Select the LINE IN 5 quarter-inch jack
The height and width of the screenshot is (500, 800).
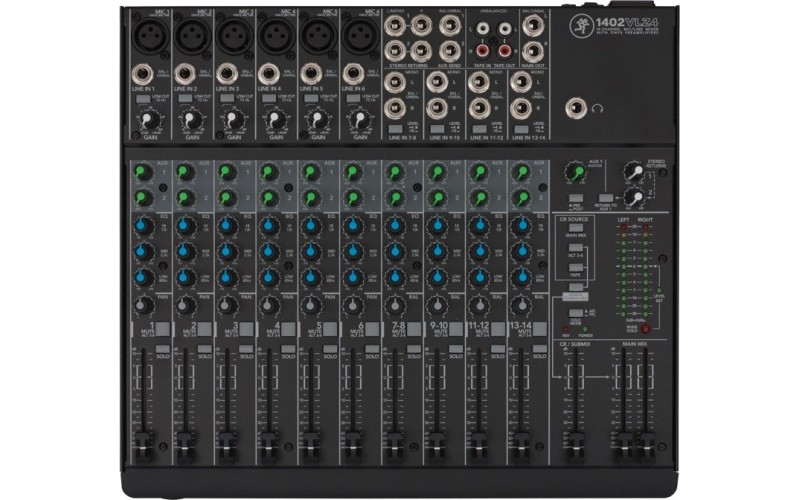tap(311, 76)
